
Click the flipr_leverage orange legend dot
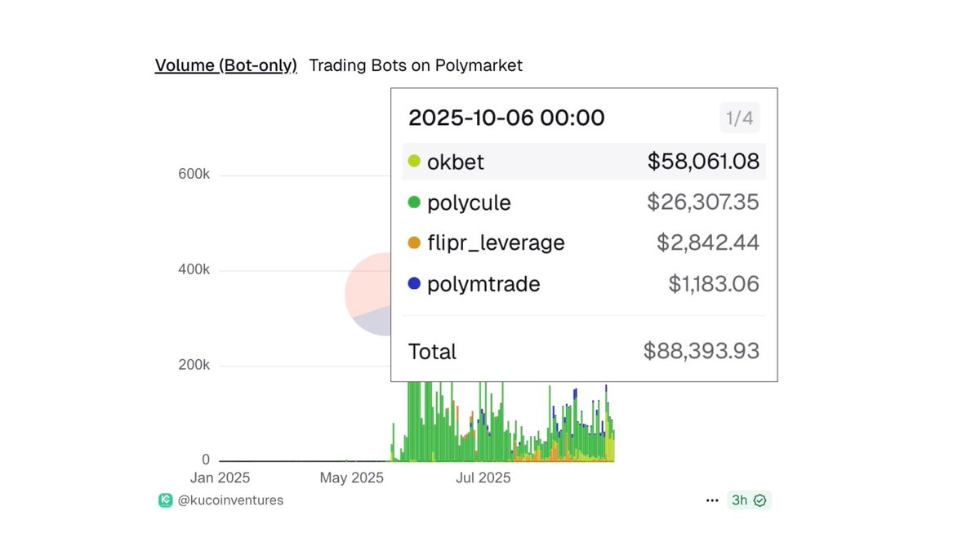(415, 242)
